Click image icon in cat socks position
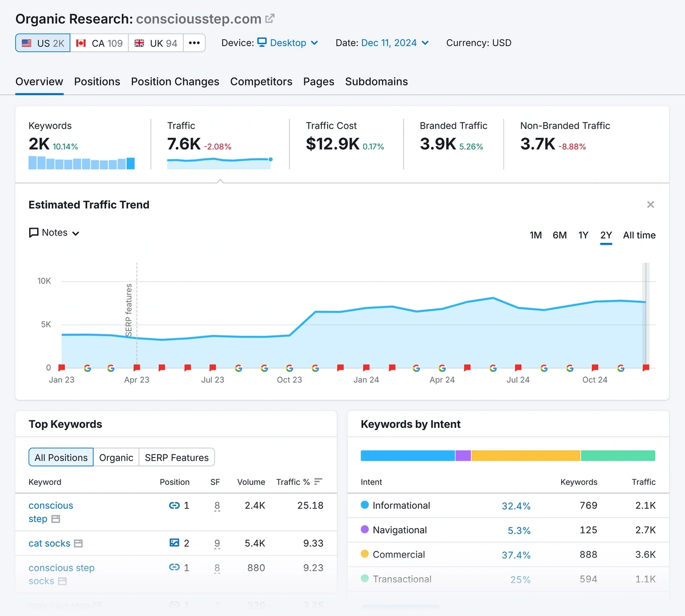This screenshot has width=685, height=616. click(x=174, y=543)
